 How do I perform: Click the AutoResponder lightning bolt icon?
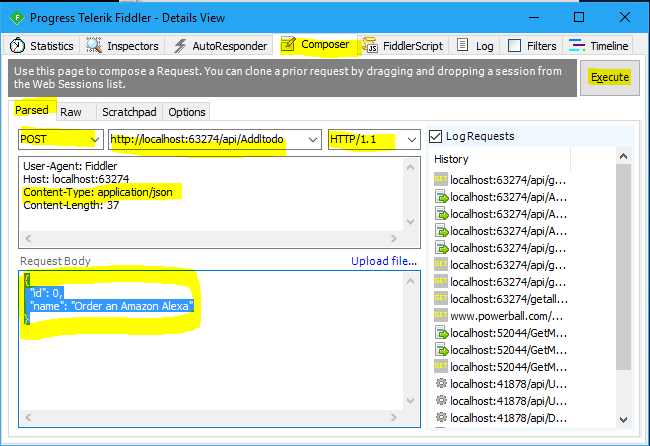tap(179, 46)
